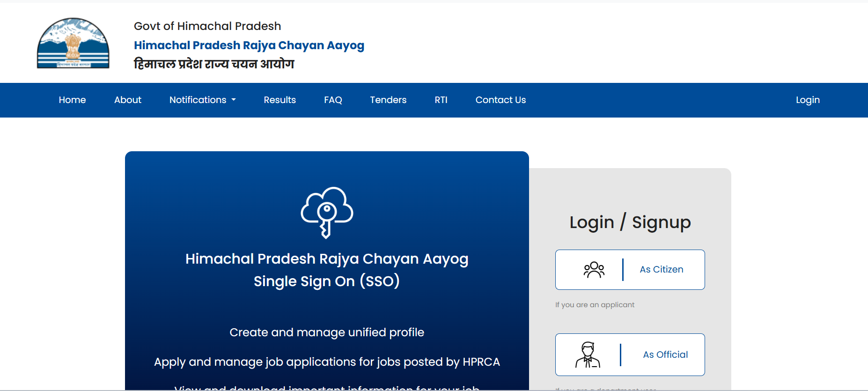
Task: Click the cloud key SSO icon
Action: tap(327, 213)
